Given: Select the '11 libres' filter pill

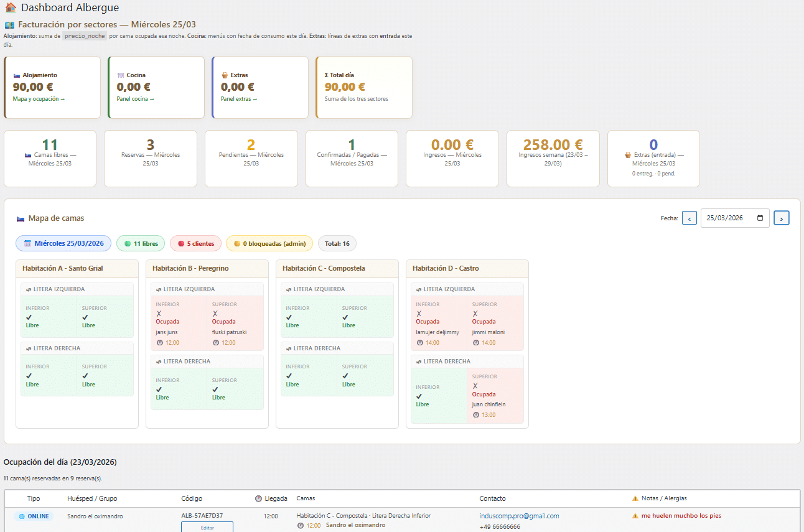Looking at the screenshot, I should click(141, 243).
